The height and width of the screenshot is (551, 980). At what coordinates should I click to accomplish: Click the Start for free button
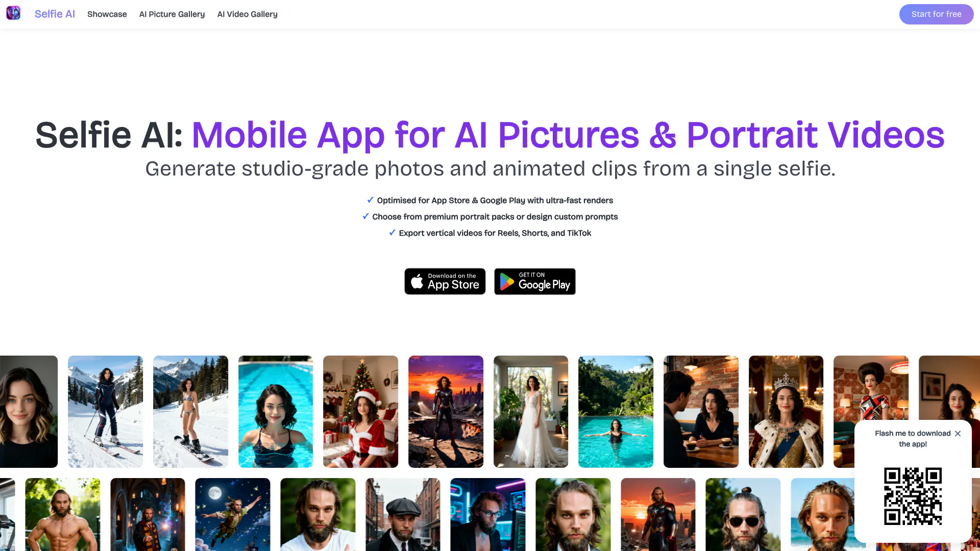pyautogui.click(x=936, y=14)
